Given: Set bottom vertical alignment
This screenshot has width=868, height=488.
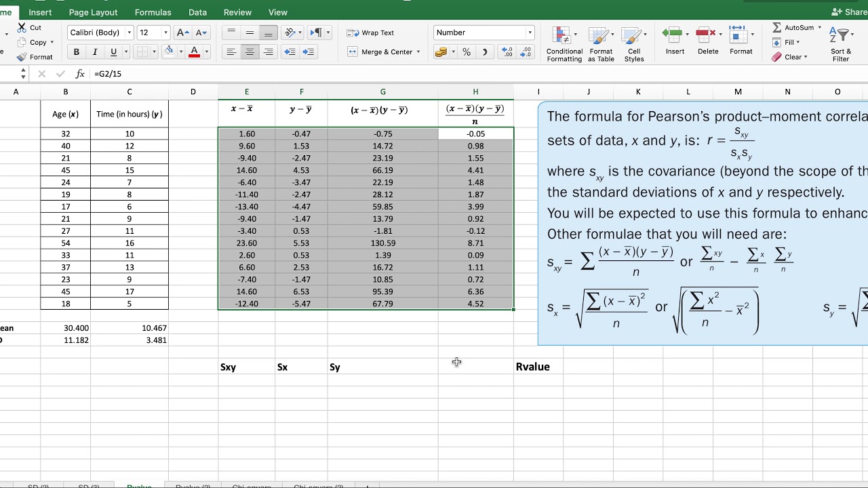Looking at the screenshot, I should 269,33.
